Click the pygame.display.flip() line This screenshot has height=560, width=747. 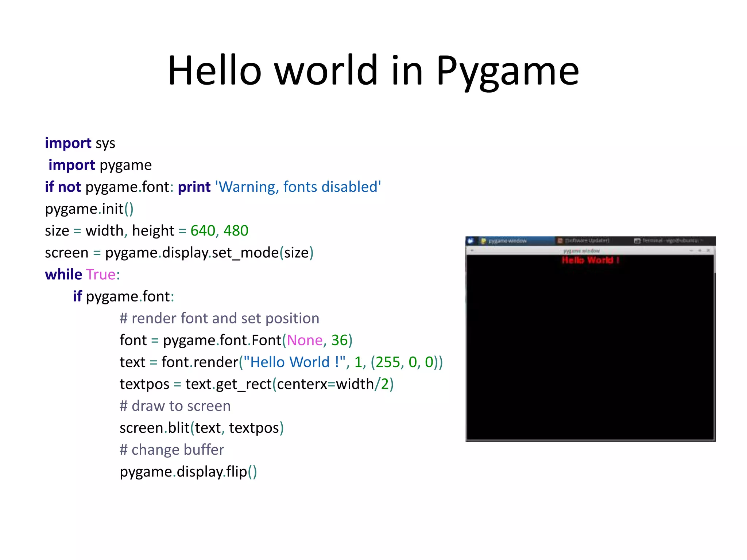click(x=188, y=472)
